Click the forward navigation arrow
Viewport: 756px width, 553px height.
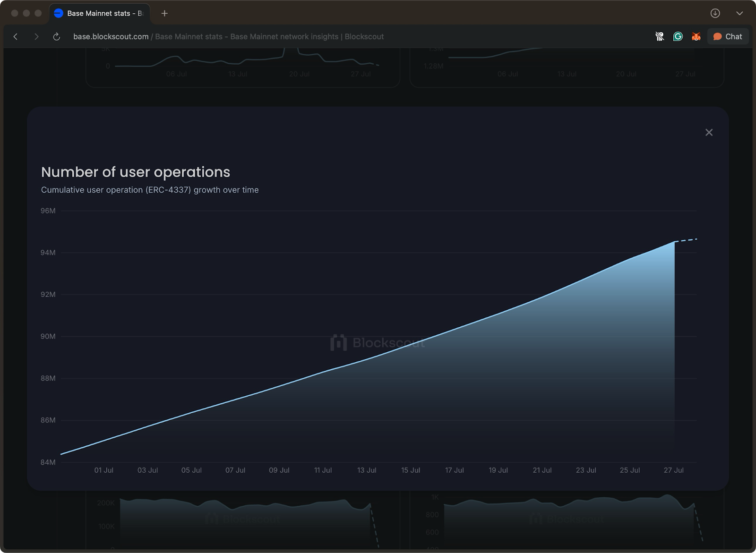(36, 36)
